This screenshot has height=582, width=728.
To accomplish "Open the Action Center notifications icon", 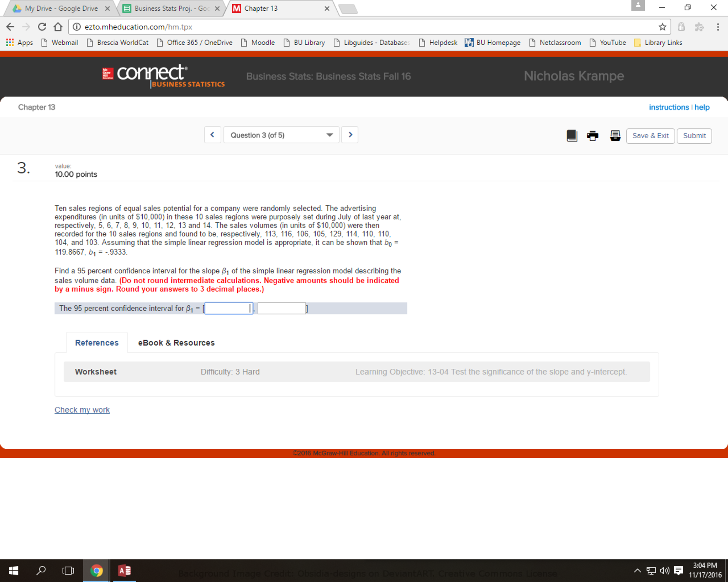I will 679,571.
